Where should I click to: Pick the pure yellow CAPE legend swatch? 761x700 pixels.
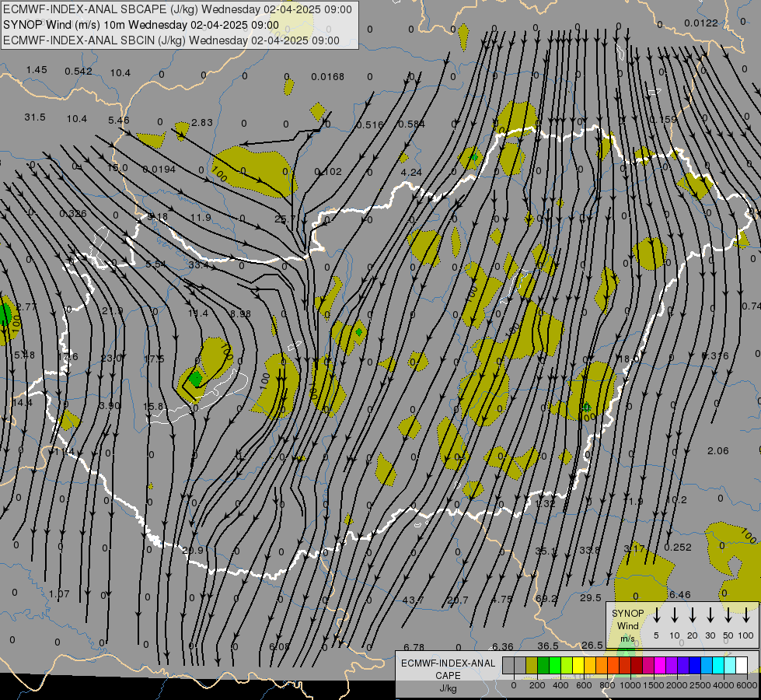(578, 666)
